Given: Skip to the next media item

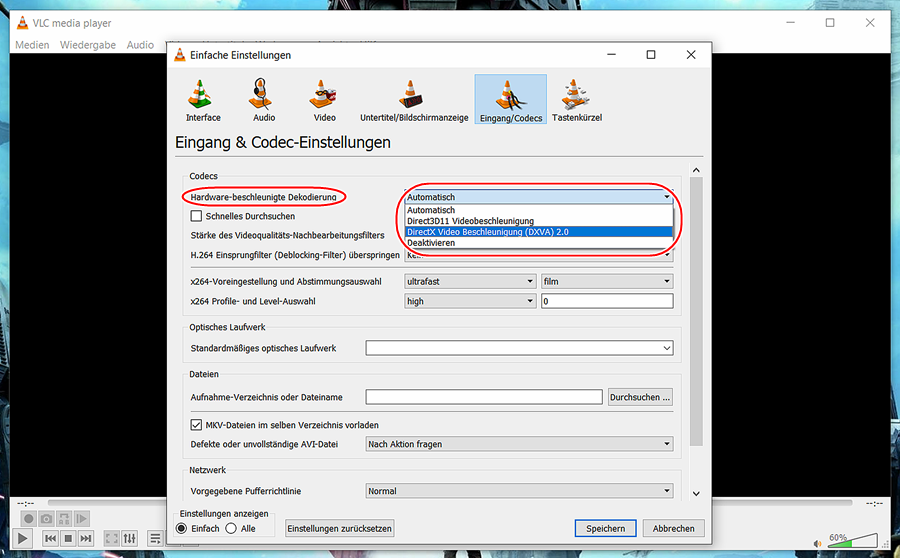Looking at the screenshot, I should point(86,538).
